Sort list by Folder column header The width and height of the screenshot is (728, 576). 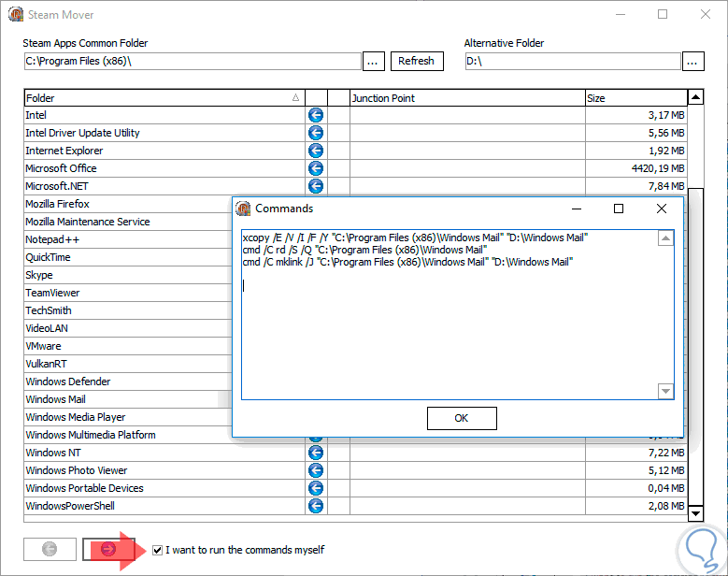point(164,98)
